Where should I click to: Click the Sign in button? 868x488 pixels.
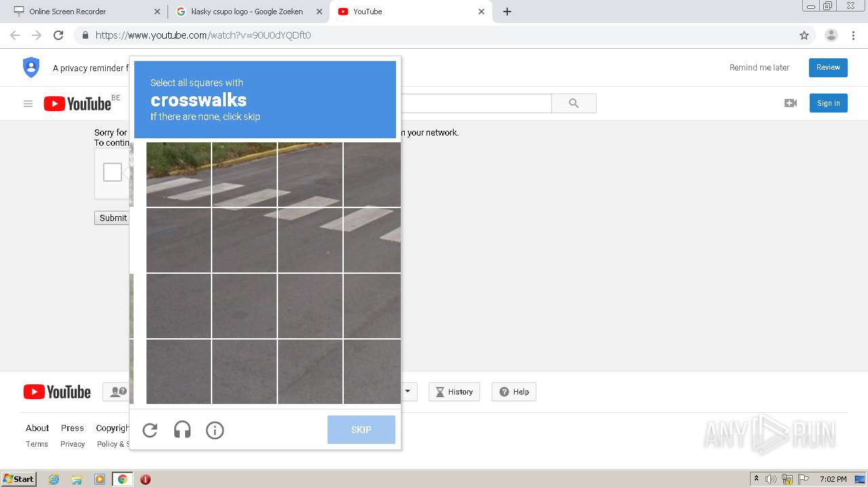(x=829, y=103)
